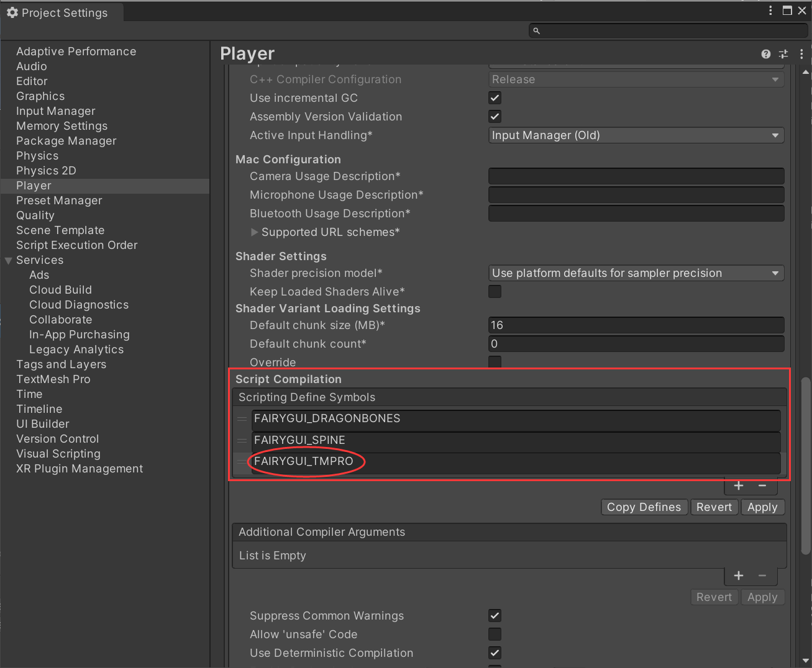Revert scripting define symbol changes
The image size is (812, 668).
(x=714, y=507)
